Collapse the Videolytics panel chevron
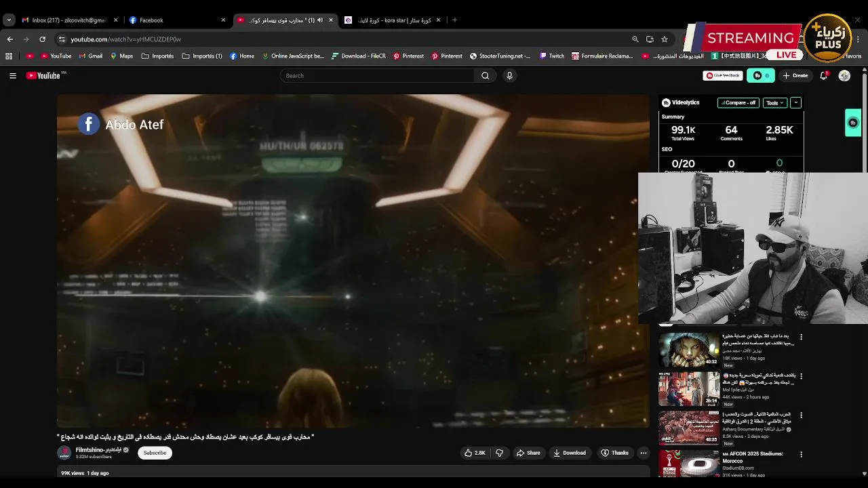 (x=795, y=103)
